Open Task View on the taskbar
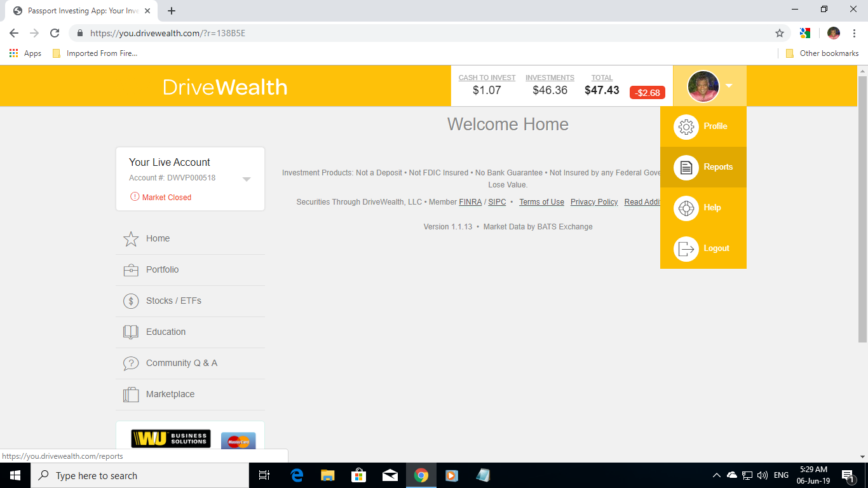Screen dimensions: 868x488 pos(264,475)
